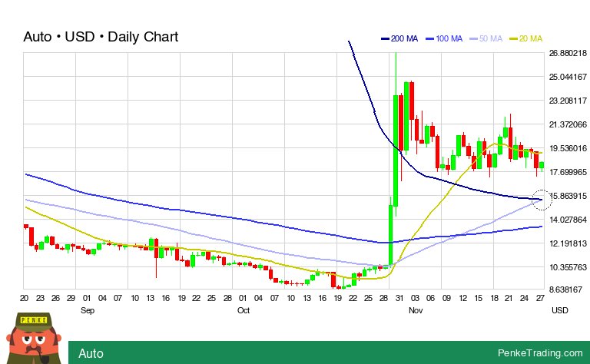Click the Penke mascot logo

point(34,338)
